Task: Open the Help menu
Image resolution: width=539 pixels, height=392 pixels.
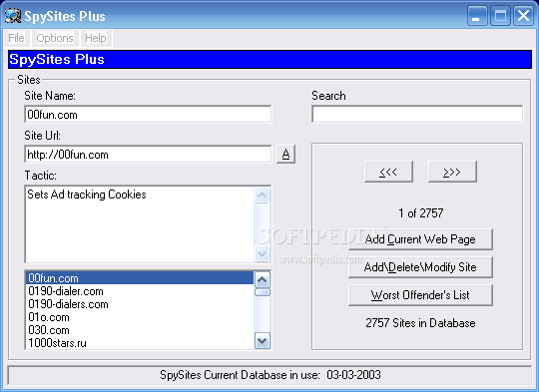Action: pos(96,38)
